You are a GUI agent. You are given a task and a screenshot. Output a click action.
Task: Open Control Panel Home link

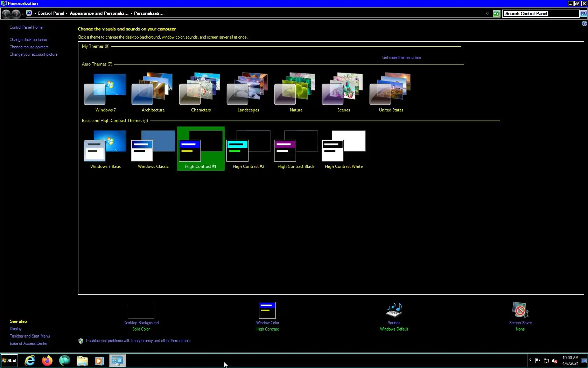point(26,27)
